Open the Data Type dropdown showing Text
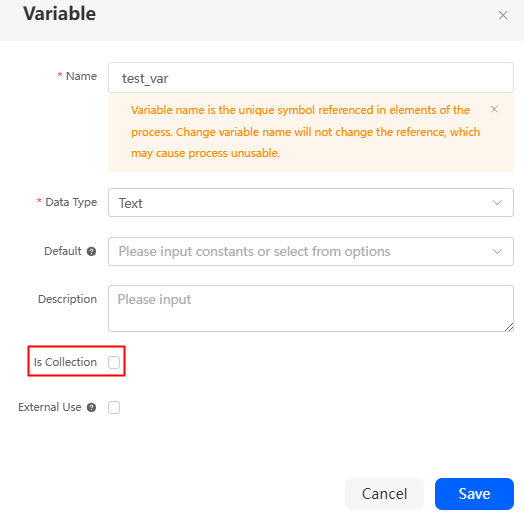524x512 pixels. click(x=311, y=203)
